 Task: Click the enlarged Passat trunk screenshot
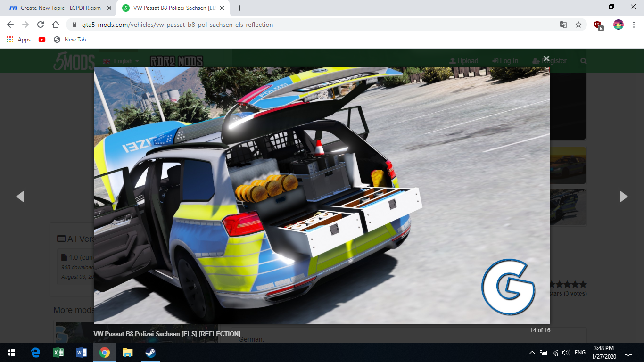322,196
